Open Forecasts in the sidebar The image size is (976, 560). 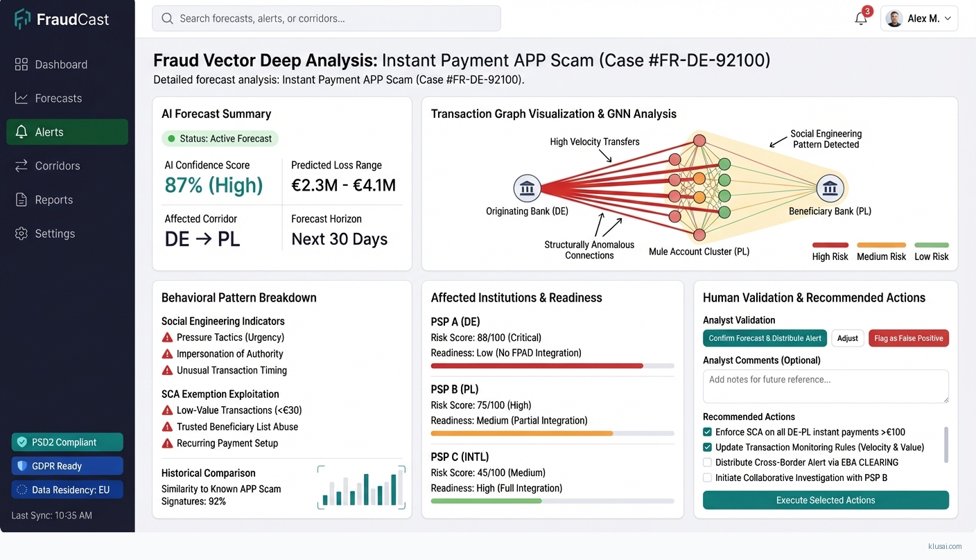point(58,98)
